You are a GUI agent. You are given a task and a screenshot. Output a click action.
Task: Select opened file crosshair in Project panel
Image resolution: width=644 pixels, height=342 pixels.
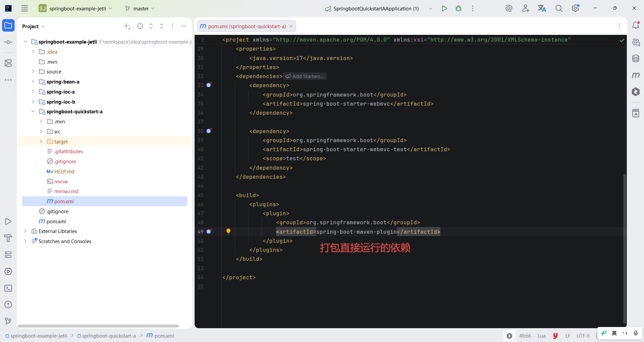pos(140,26)
